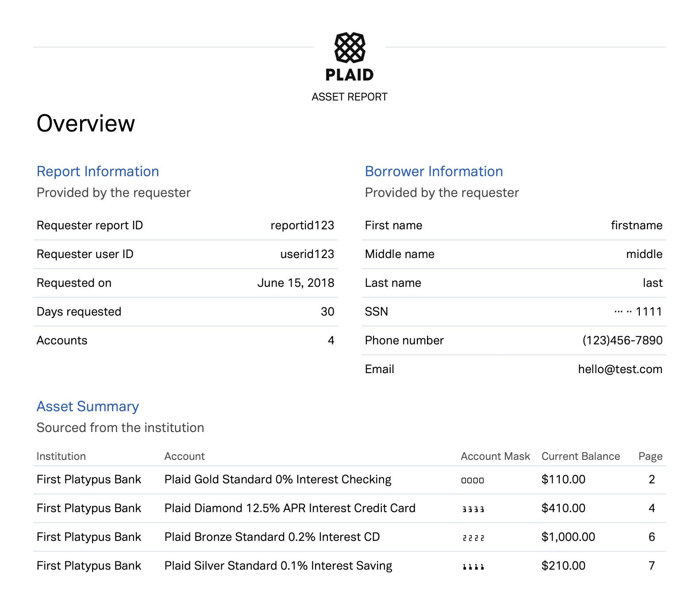This screenshot has width=700, height=594.
Task: Select the reportid123 value
Action: pos(302,225)
